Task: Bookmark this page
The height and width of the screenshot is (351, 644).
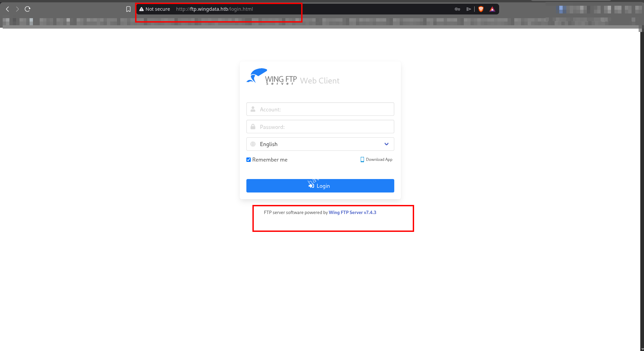Action: point(128,9)
